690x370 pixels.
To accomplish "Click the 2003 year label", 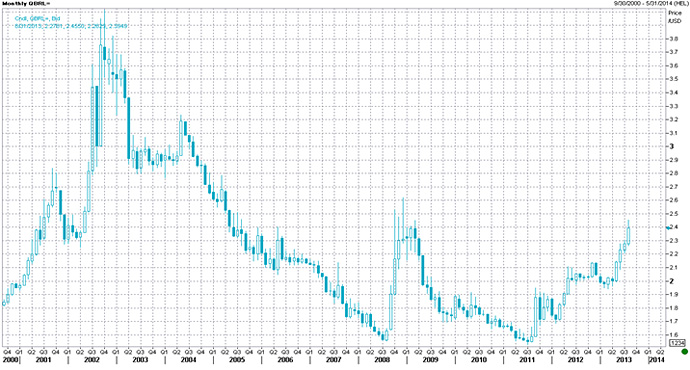I will pyautogui.click(x=140, y=360).
